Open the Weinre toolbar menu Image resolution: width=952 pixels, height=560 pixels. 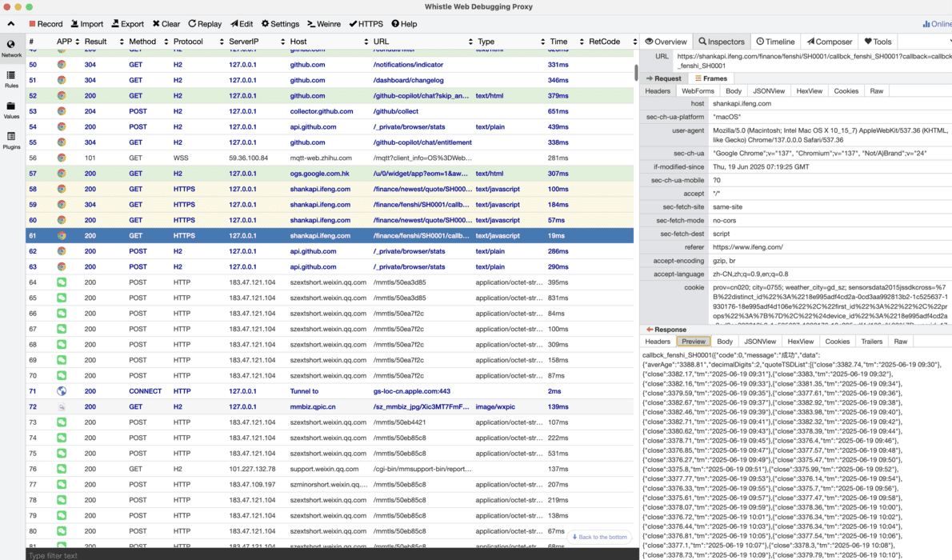(x=324, y=24)
